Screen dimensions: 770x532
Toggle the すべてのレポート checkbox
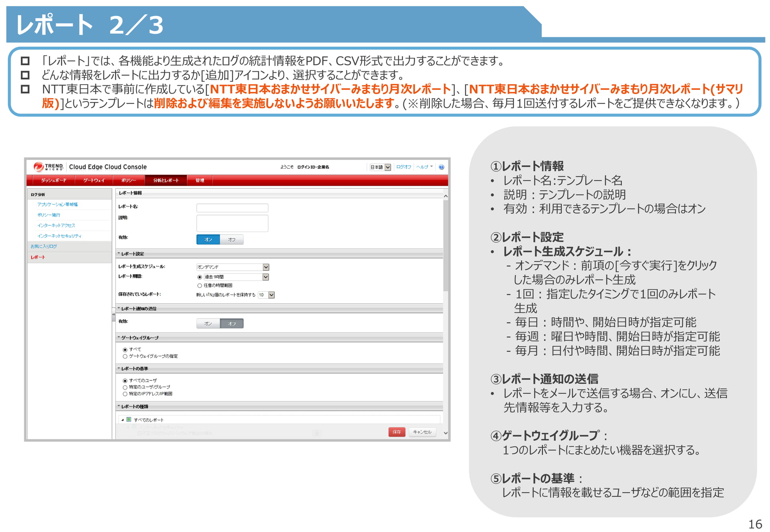pyautogui.click(x=129, y=420)
